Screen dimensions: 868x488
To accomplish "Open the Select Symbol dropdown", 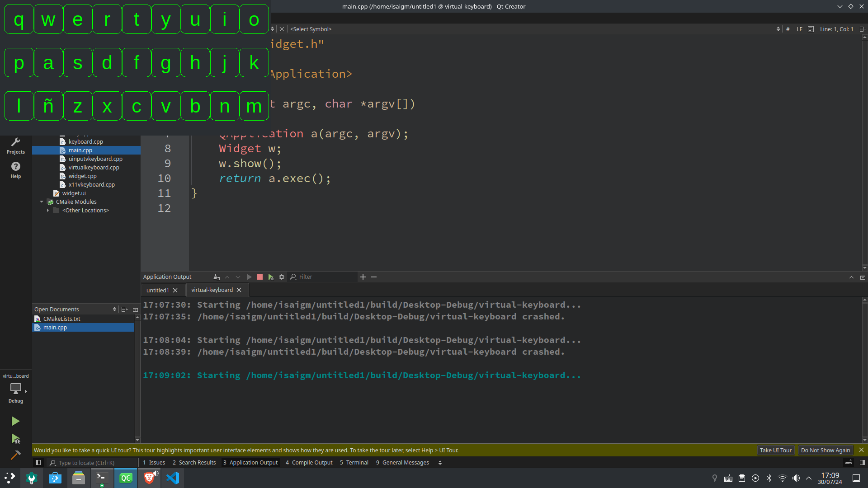I will click(533, 29).
